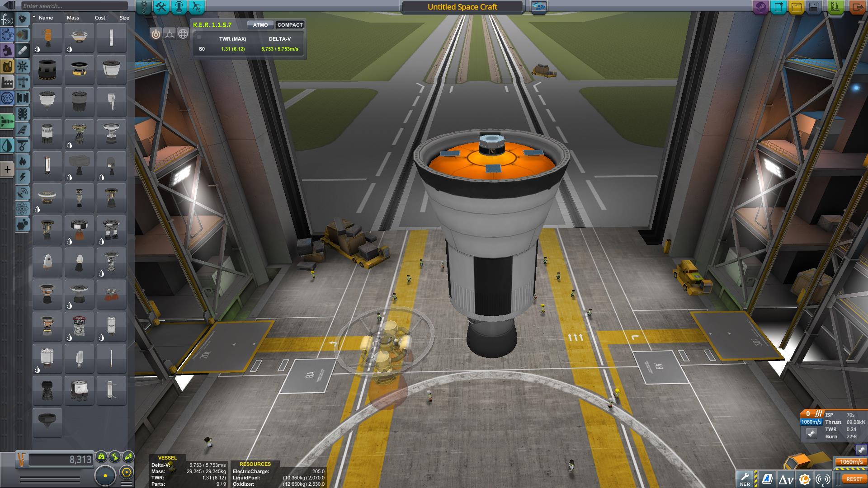The image size is (868, 488).
Task: Click in the parts search field
Action: point(74,6)
